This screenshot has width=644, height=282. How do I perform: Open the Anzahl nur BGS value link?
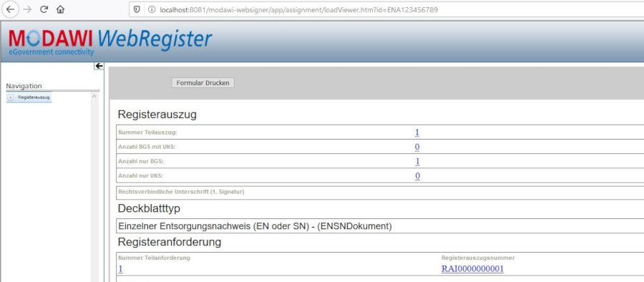point(417,162)
